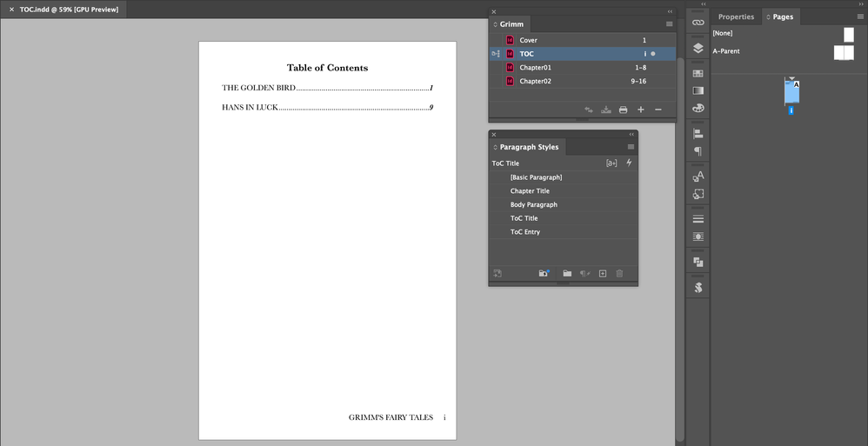868x446 pixels.
Task: Open the Scripts panel icon in dock
Action: click(698, 287)
